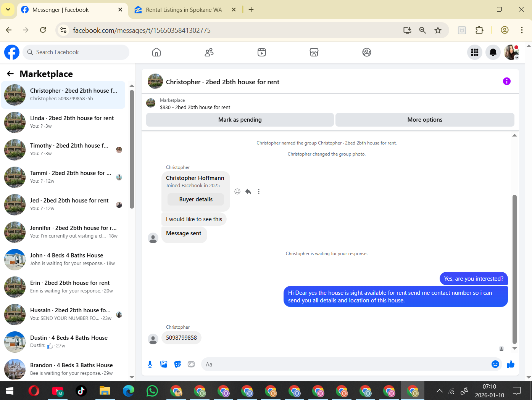532x400 pixels.
Task: Show hidden system tray icons chevron
Action: (x=440, y=391)
